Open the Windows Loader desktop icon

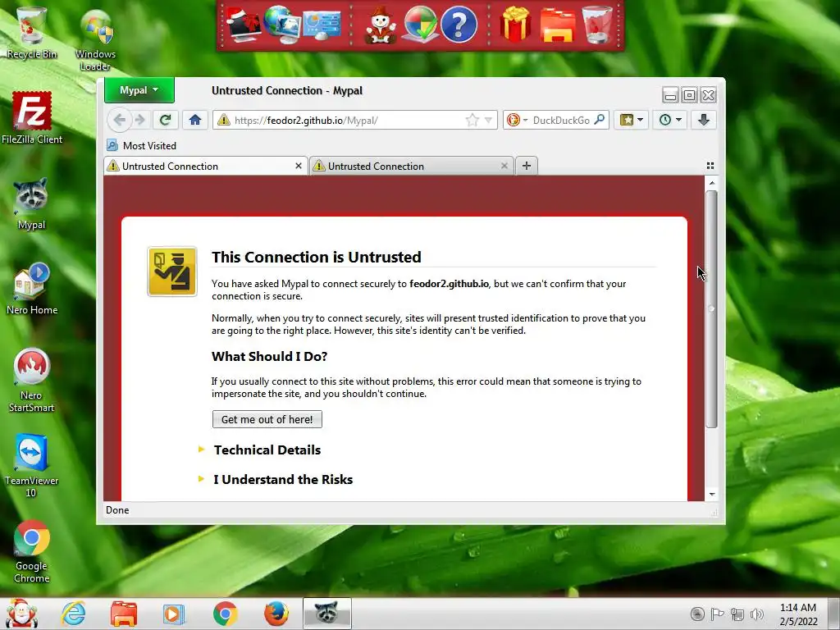point(95,39)
